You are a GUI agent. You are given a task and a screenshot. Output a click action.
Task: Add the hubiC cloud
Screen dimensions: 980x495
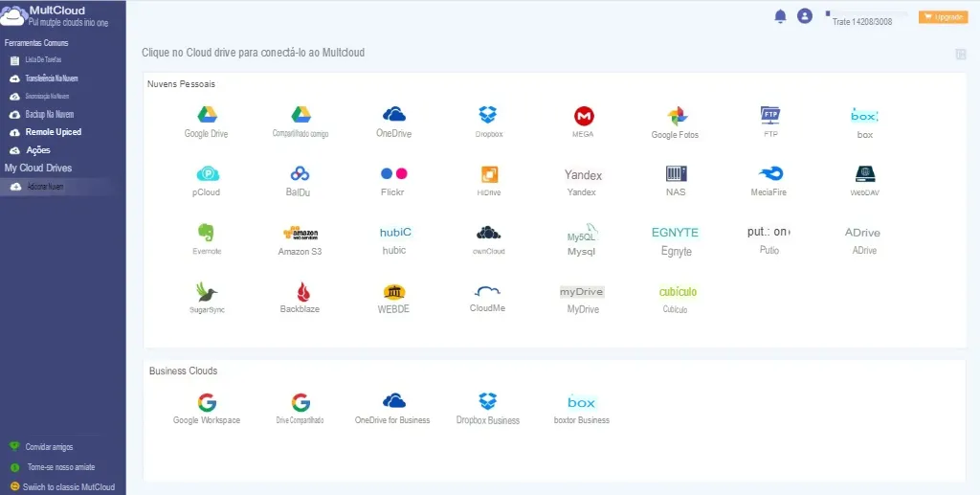click(395, 233)
